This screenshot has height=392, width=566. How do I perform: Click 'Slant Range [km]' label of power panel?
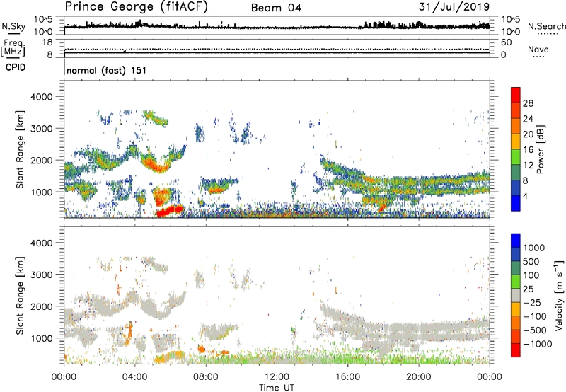(20, 149)
